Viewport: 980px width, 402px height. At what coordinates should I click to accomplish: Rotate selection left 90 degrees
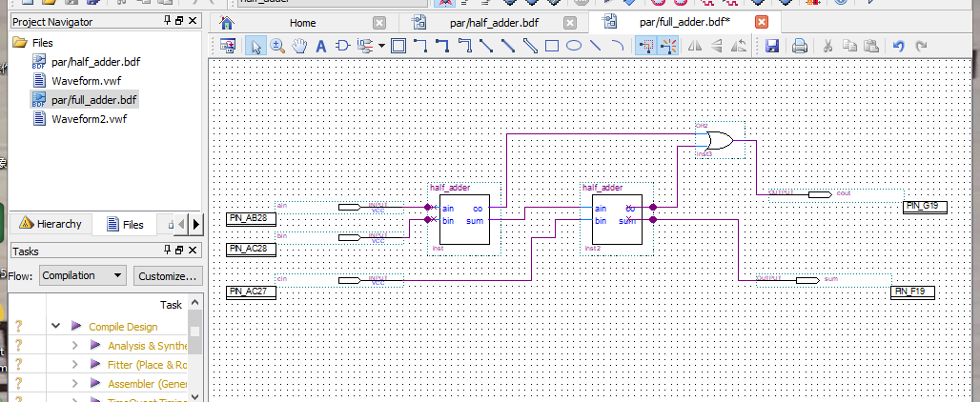tap(738, 46)
